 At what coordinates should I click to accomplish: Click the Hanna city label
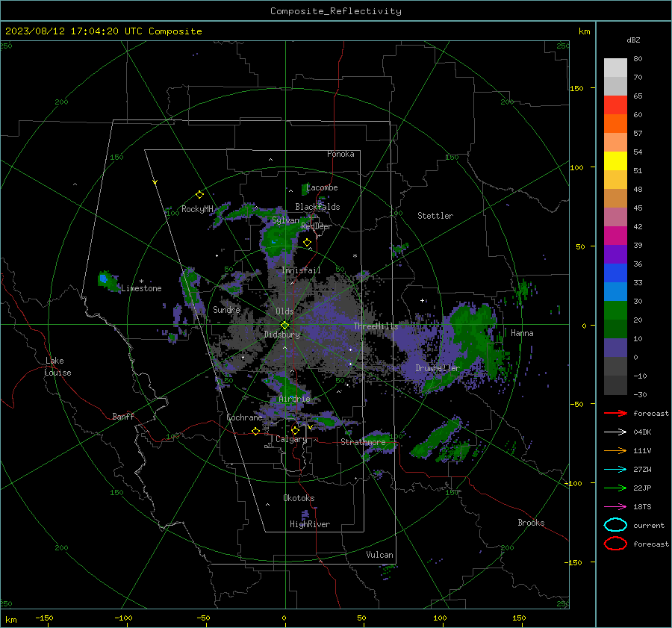(x=522, y=333)
